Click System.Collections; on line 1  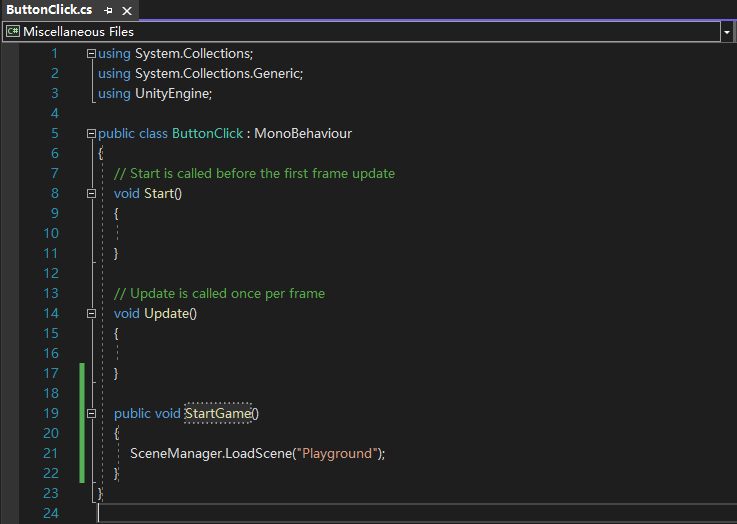(x=194, y=54)
